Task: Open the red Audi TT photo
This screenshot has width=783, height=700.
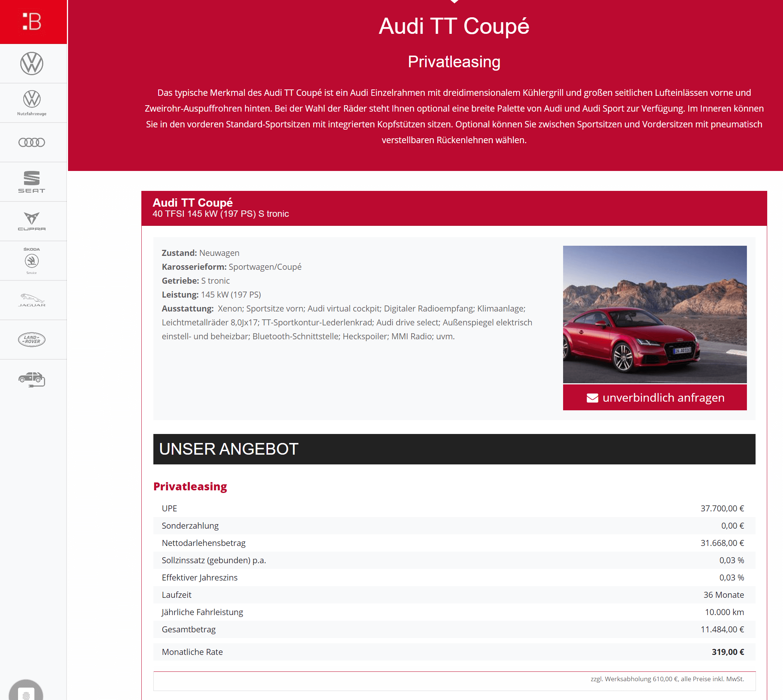Action: pyautogui.click(x=654, y=314)
